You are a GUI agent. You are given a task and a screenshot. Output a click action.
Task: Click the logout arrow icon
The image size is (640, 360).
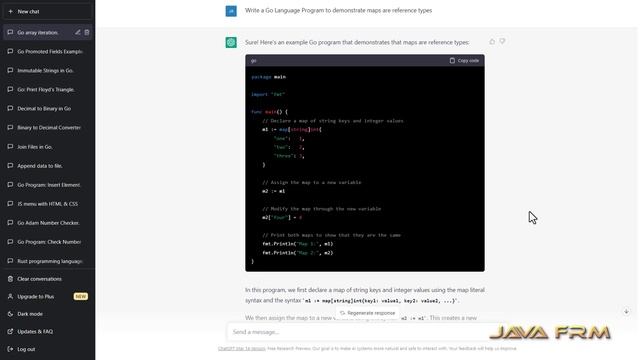pyautogui.click(x=10, y=349)
